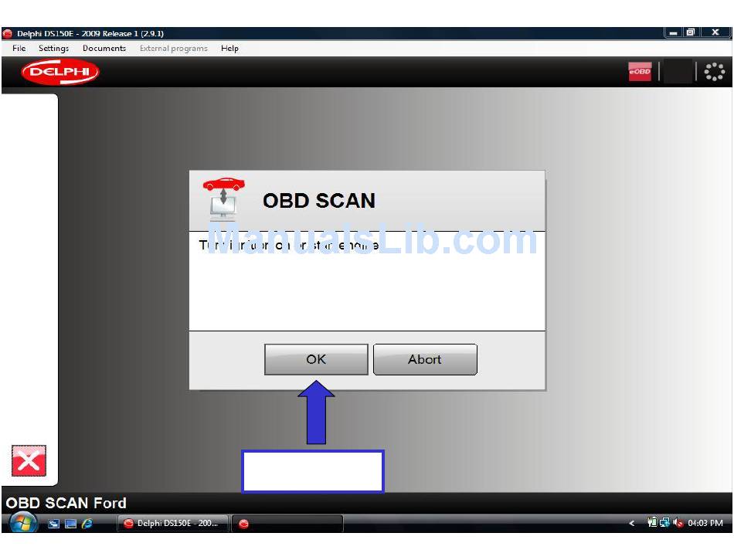Click the title "Delphi DS150E - 2009 Release 1 (2.9.1)"
This screenshot has width=734, height=560.
pos(90,34)
